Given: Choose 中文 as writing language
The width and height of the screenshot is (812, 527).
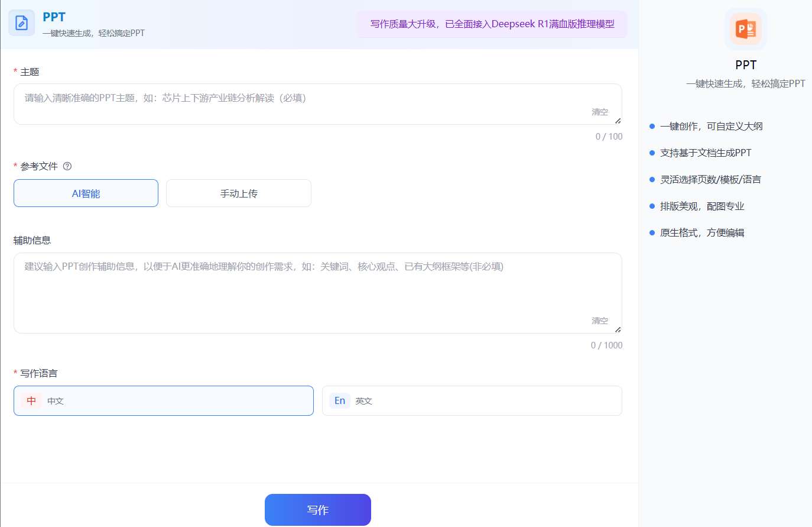Looking at the screenshot, I should click(x=164, y=400).
